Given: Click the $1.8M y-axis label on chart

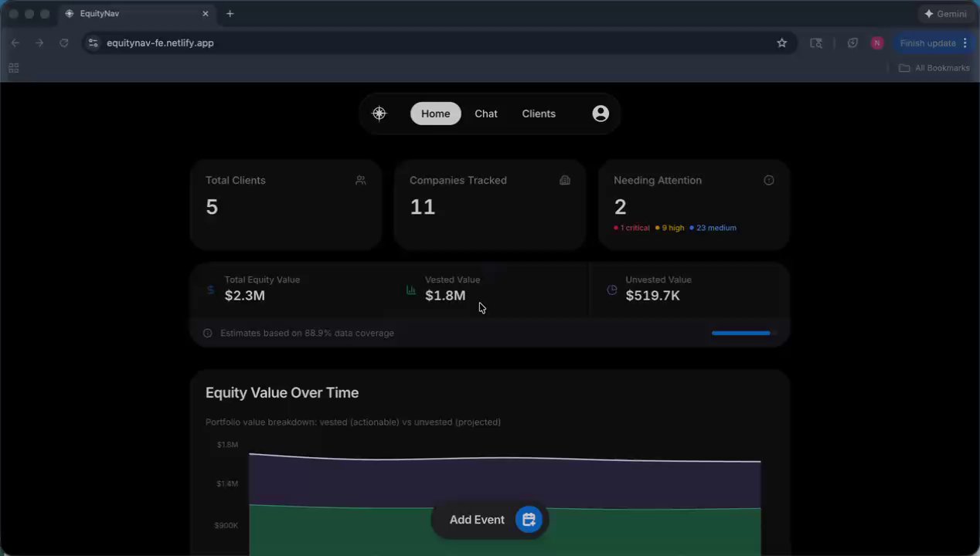Looking at the screenshot, I should (x=227, y=445).
